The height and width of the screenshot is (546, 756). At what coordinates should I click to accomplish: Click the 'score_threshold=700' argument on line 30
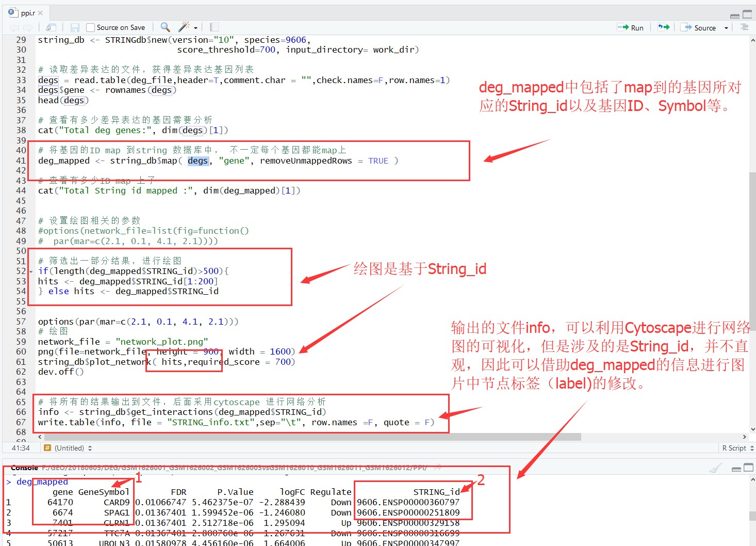226,50
